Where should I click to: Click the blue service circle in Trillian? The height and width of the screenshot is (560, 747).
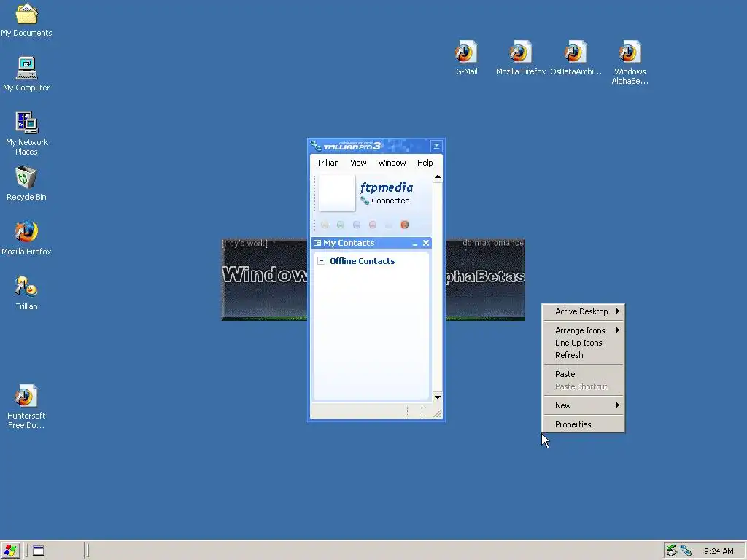click(x=356, y=225)
